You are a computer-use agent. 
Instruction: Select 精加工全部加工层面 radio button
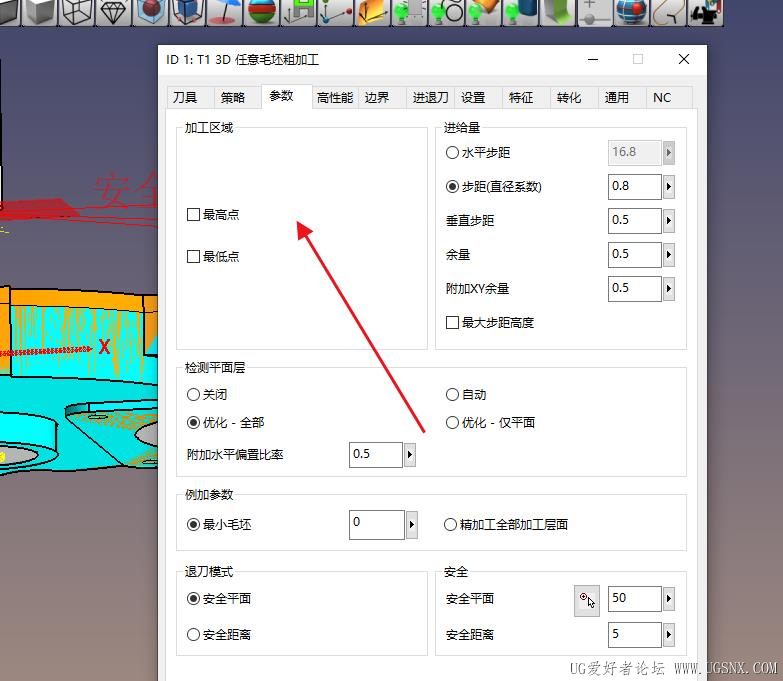(450, 525)
